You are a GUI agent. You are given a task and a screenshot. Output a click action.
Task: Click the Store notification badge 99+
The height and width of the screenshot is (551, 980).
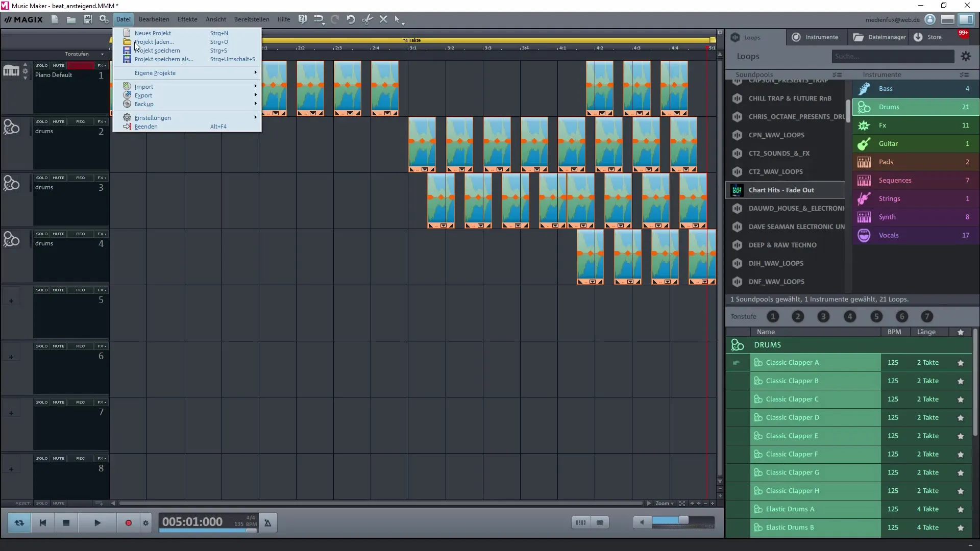pos(963,33)
